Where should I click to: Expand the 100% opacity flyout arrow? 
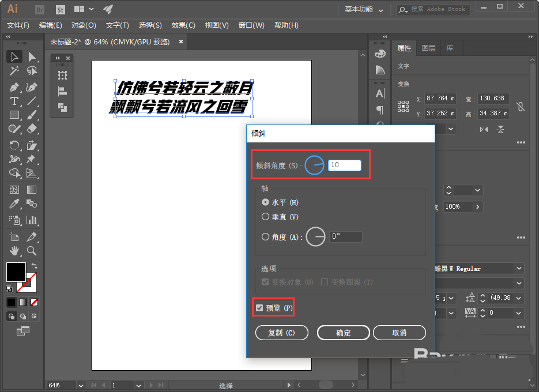click(478, 206)
